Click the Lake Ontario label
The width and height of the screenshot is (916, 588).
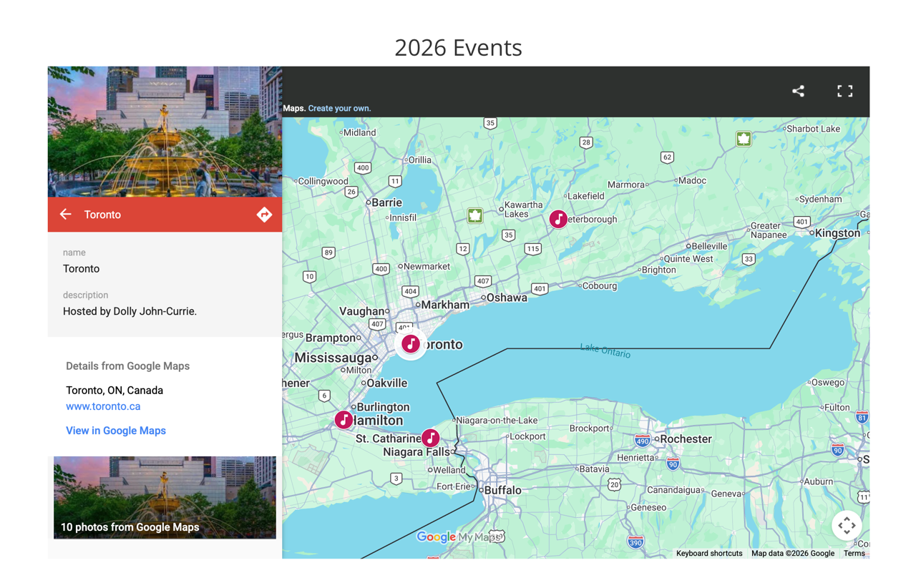click(605, 351)
